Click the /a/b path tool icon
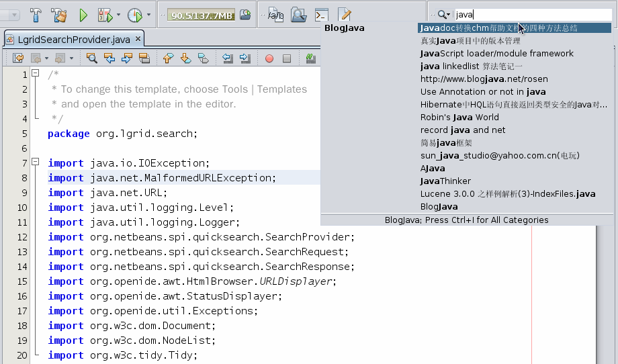Viewport: 618px width, 364px height. tap(275, 15)
